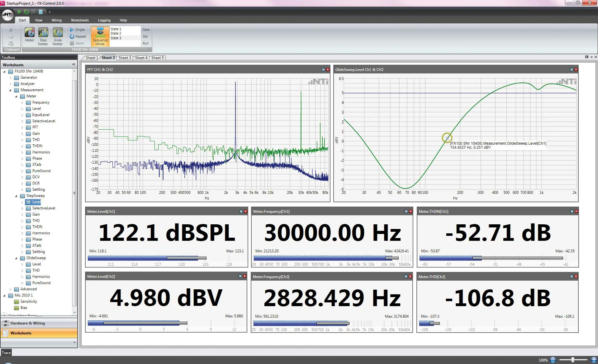
Task: Select the Step Sweep icon
Action: pyautogui.click(x=43, y=35)
